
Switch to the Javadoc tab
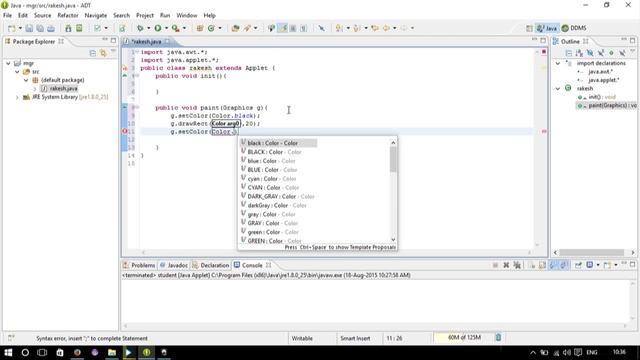174,265
